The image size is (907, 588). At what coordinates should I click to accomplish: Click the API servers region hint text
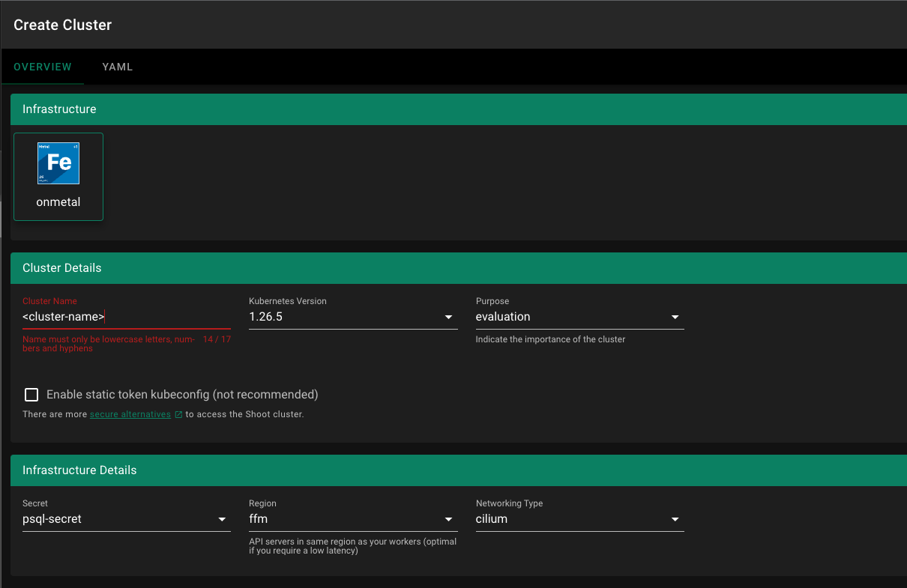pyautogui.click(x=352, y=546)
